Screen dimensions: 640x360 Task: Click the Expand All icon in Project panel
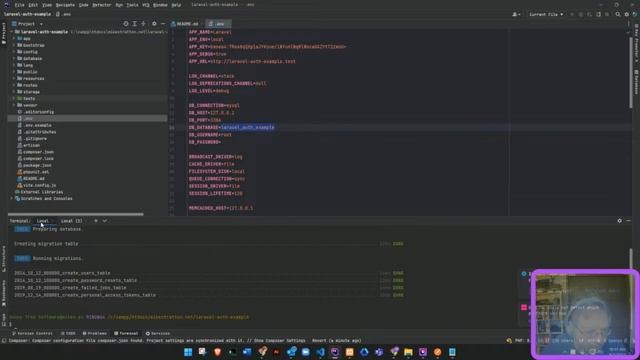(x=134, y=24)
